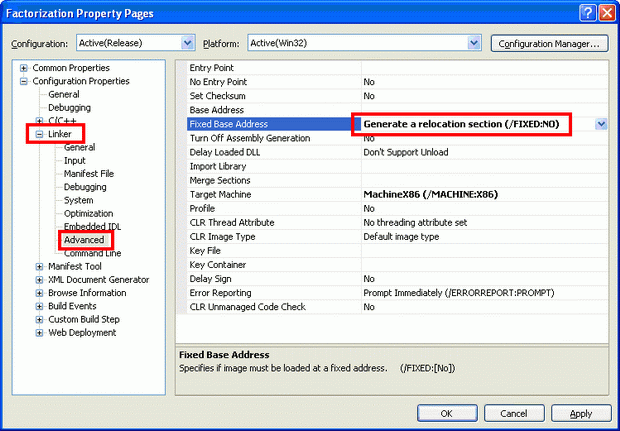Collapse the Linker tree node

(40, 134)
